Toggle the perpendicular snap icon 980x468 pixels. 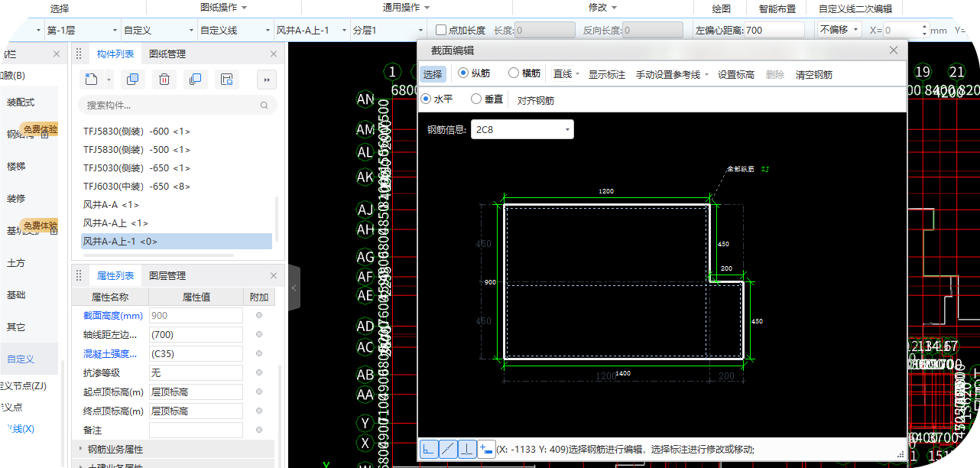(x=466, y=449)
